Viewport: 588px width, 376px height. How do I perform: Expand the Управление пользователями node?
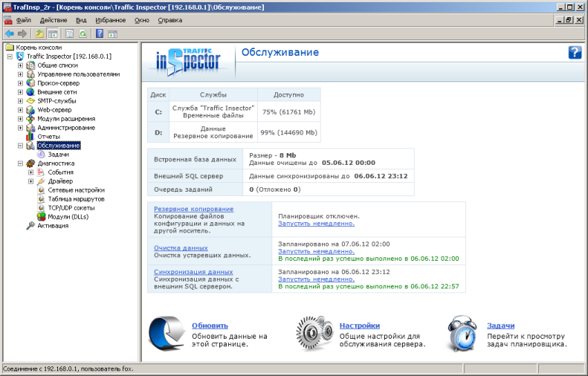tap(20, 74)
